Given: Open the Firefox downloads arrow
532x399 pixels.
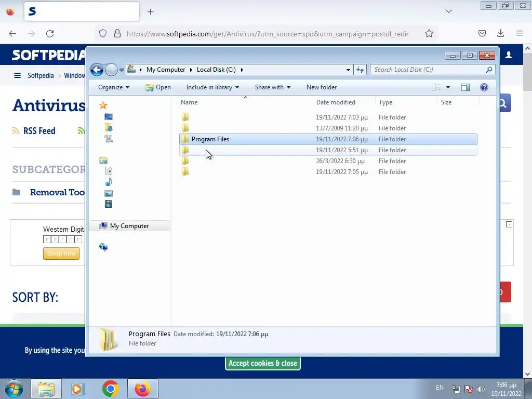Looking at the screenshot, I should (500, 33).
